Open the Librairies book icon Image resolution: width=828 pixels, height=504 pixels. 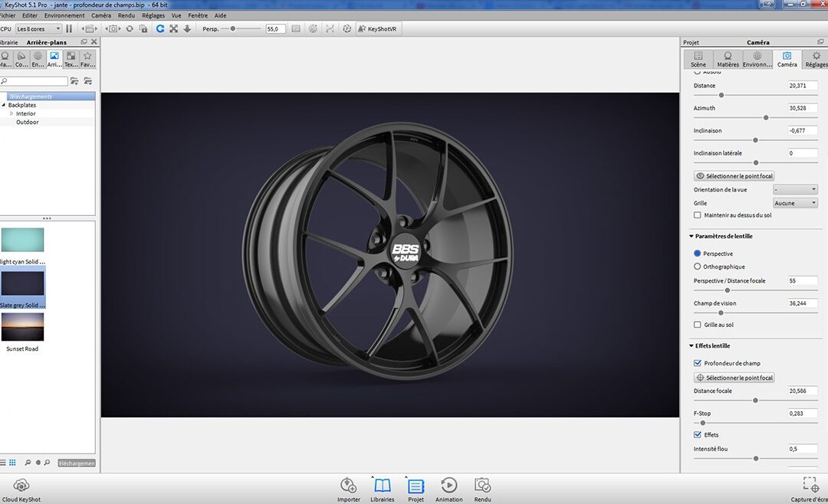(x=383, y=485)
